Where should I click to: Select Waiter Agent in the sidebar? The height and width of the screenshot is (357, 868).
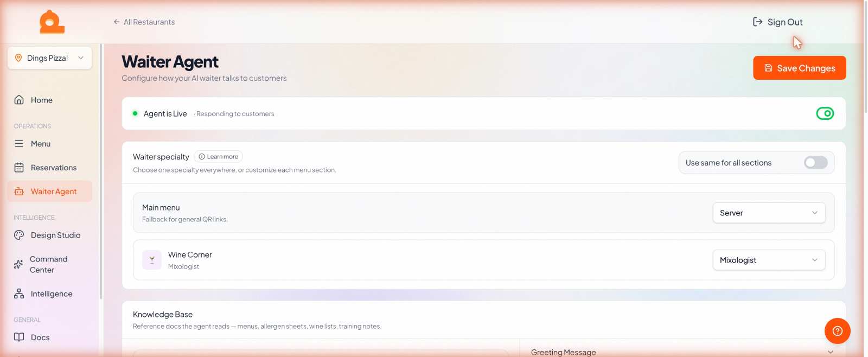click(x=49, y=192)
